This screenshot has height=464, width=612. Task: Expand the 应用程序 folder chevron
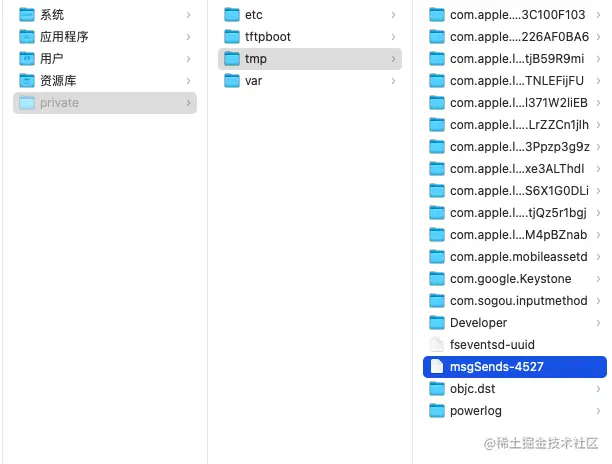(x=189, y=37)
